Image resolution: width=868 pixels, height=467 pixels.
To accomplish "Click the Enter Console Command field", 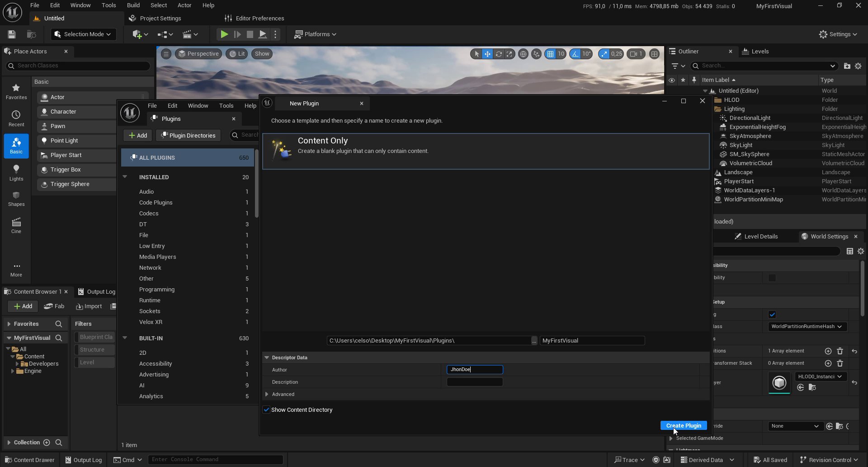I will point(215,460).
